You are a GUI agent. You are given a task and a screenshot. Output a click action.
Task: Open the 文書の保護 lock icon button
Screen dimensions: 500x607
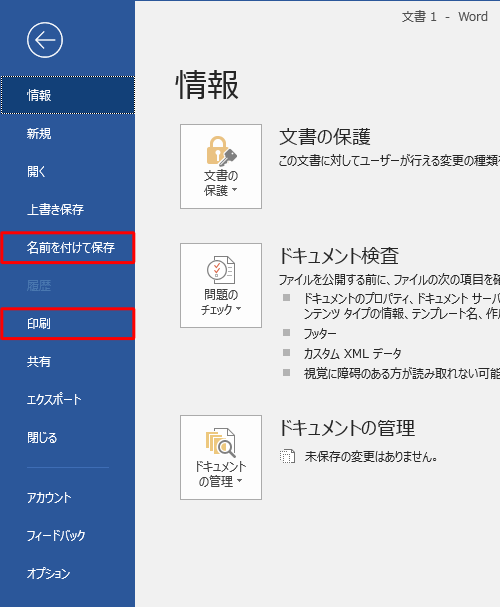[x=221, y=166]
